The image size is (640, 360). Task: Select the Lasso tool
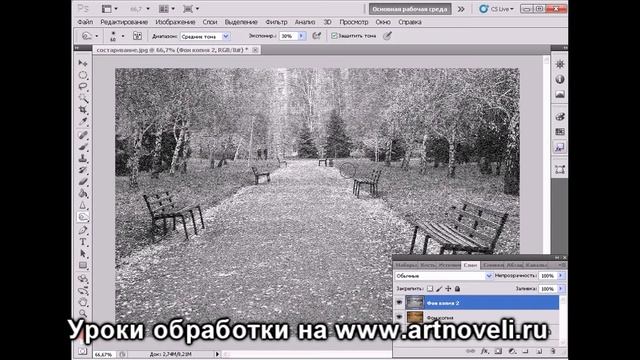click(x=83, y=87)
